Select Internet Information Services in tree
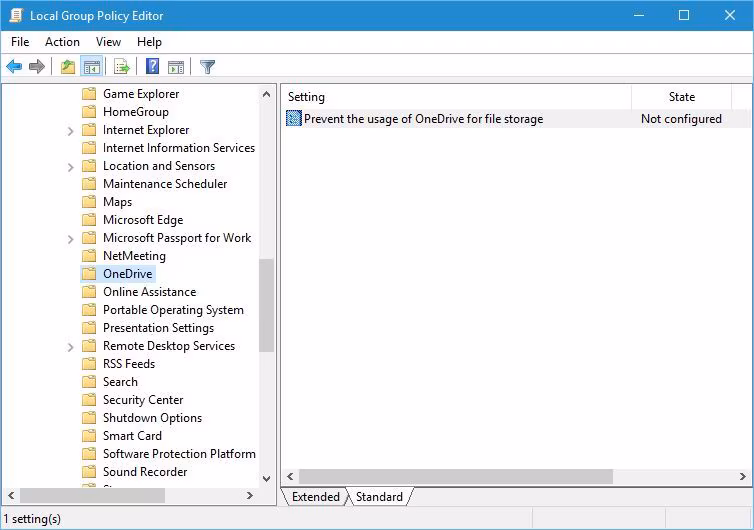 click(x=179, y=148)
